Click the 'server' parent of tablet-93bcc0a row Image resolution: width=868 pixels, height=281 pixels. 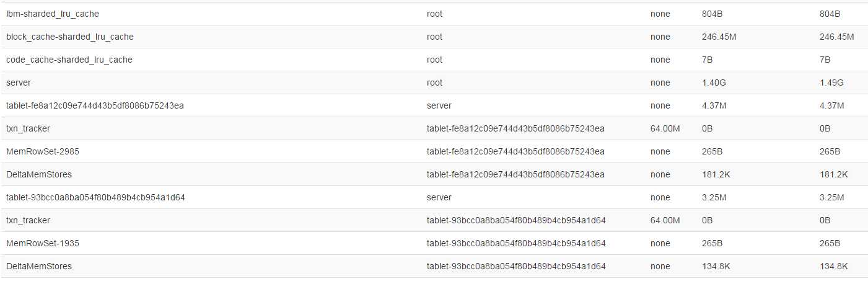point(439,197)
